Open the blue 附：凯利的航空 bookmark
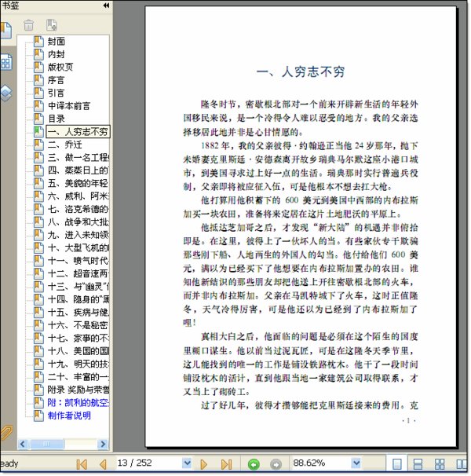Image resolution: width=471 pixels, height=476 pixels. pos(78,402)
